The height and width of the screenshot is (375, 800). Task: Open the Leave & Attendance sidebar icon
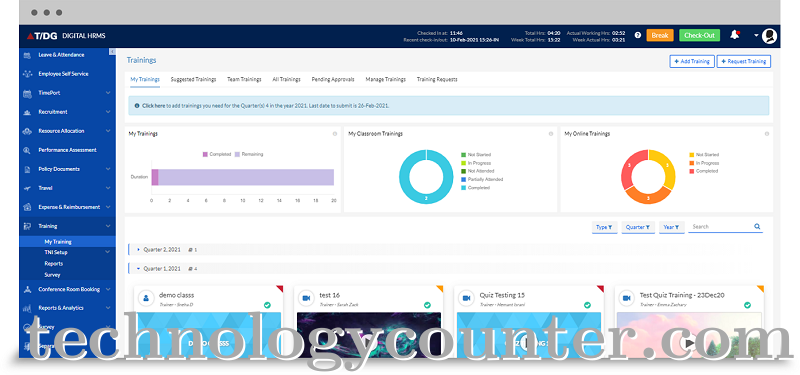(28, 55)
